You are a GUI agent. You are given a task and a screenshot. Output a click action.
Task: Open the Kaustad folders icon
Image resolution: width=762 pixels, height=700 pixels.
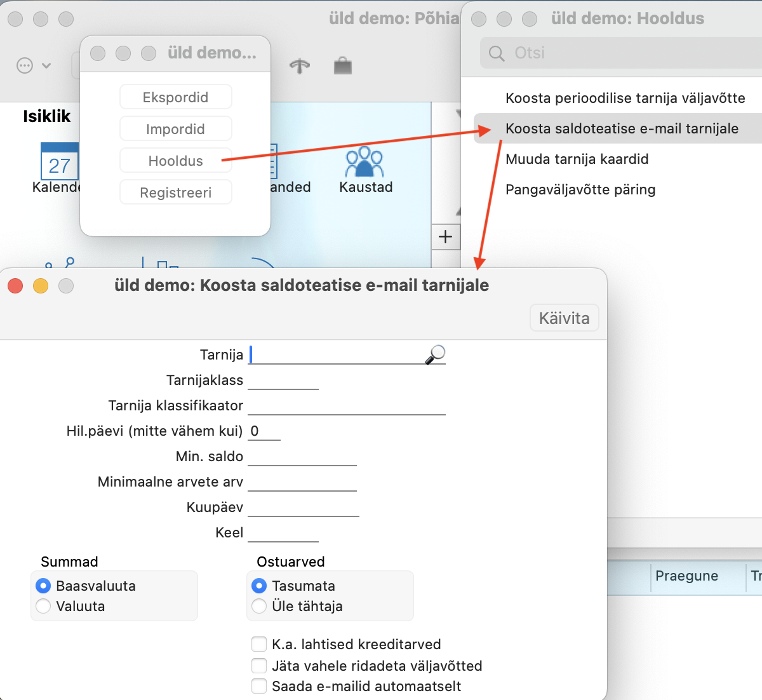click(364, 163)
